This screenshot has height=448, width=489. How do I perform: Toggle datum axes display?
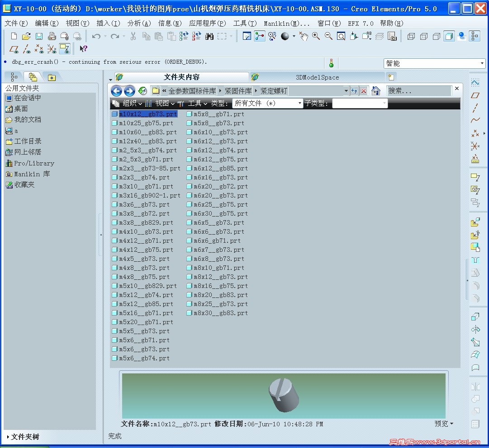click(x=27, y=49)
